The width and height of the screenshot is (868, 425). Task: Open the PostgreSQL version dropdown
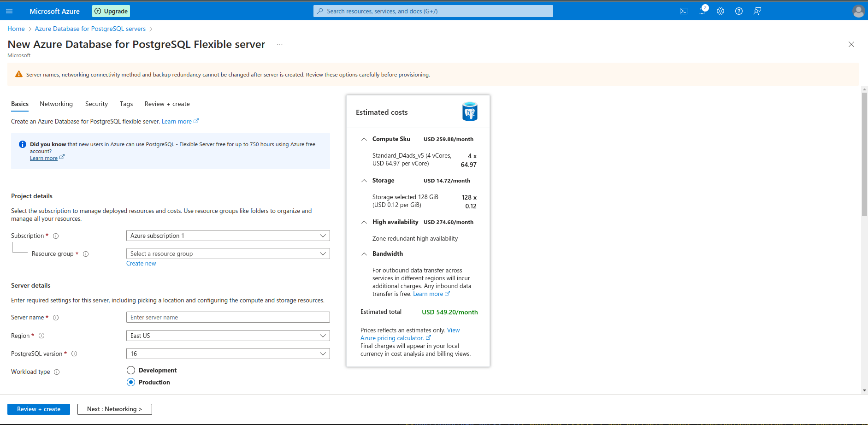coord(228,354)
